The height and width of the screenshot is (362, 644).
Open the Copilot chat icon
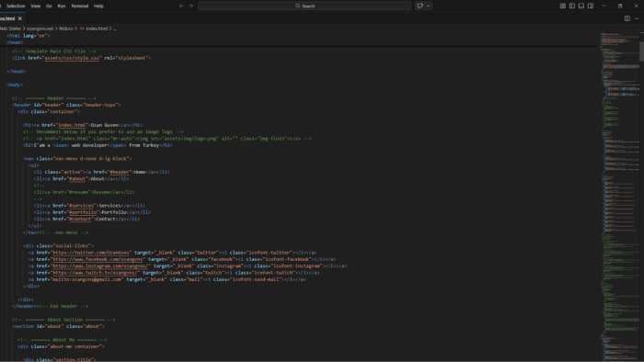(420, 6)
